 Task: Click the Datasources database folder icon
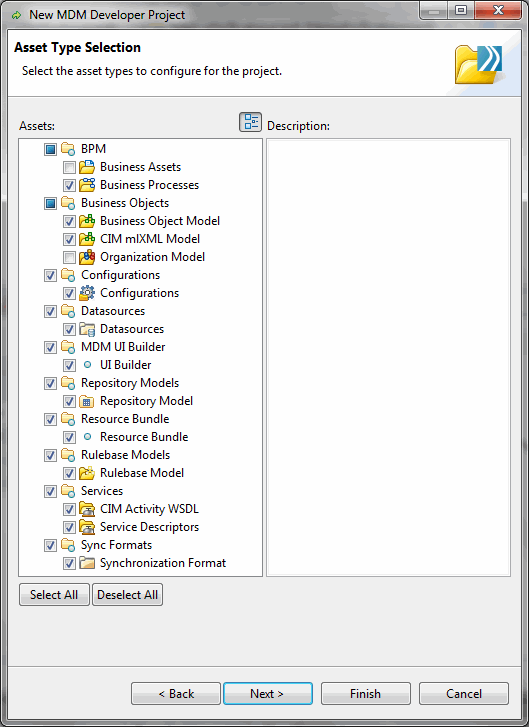coord(87,329)
